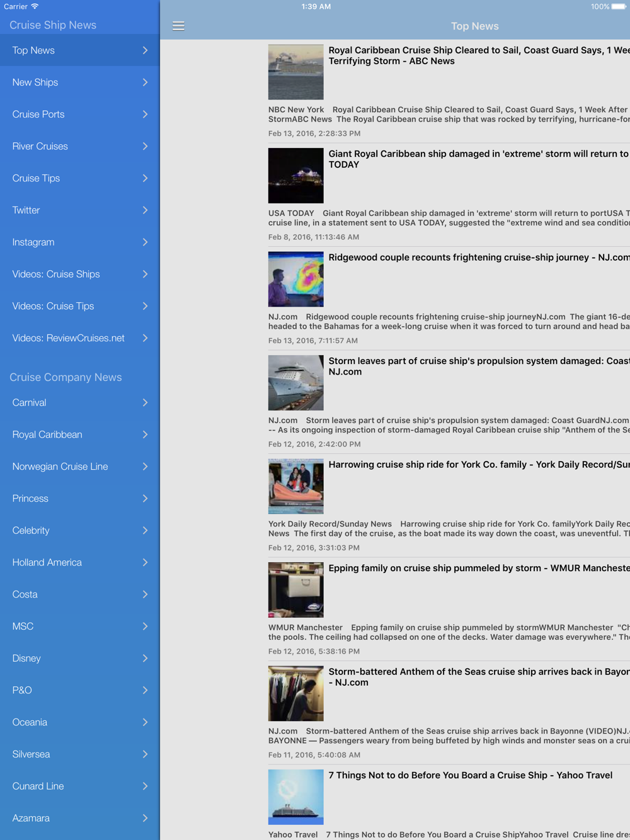Open Twitter feed section
The image size is (630, 840).
pyautogui.click(x=80, y=210)
